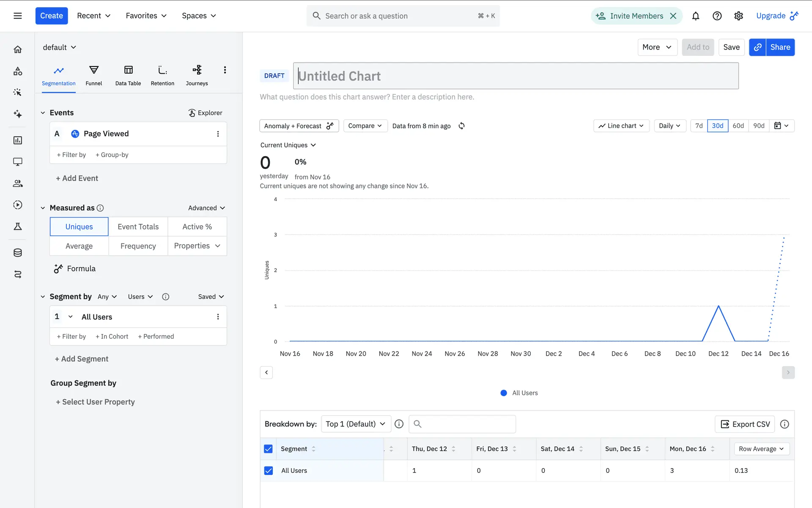Open the Favorites menu
The width and height of the screenshot is (812, 508).
tap(146, 16)
